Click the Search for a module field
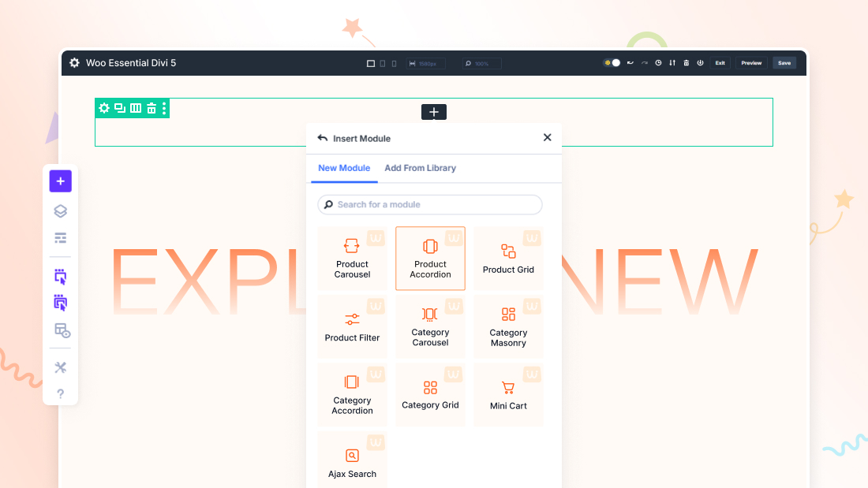868x488 pixels. 430,204
